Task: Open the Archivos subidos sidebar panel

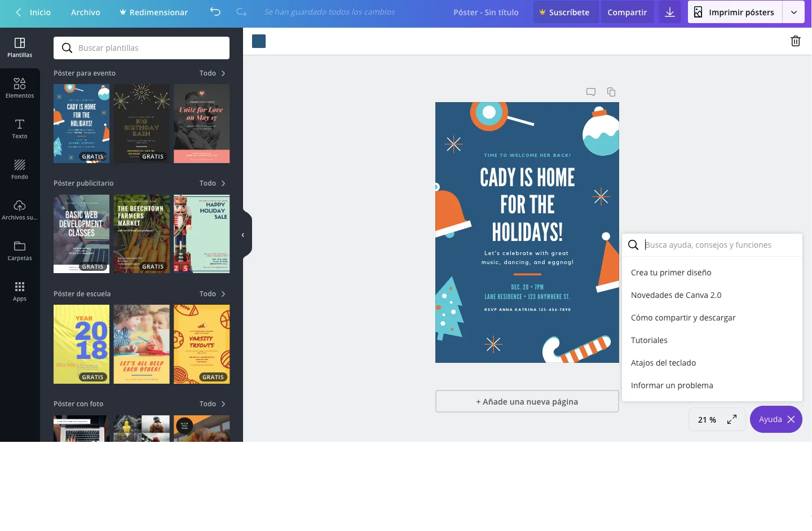Action: (x=20, y=210)
